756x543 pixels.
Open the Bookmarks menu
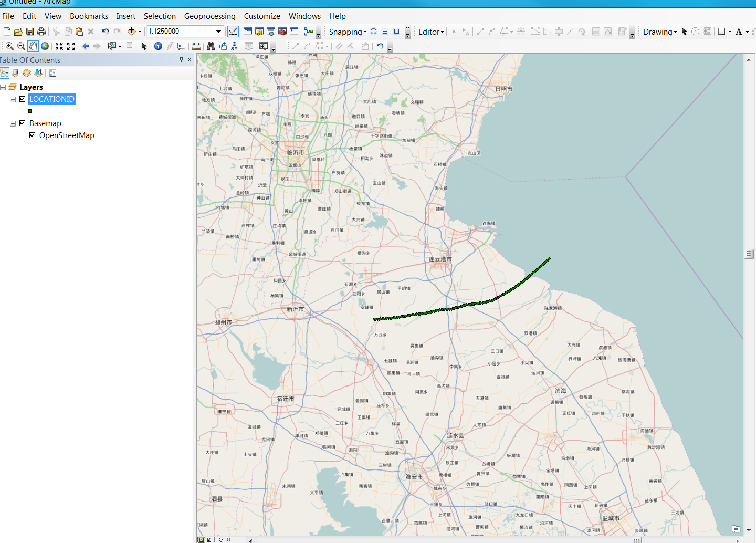tap(89, 16)
